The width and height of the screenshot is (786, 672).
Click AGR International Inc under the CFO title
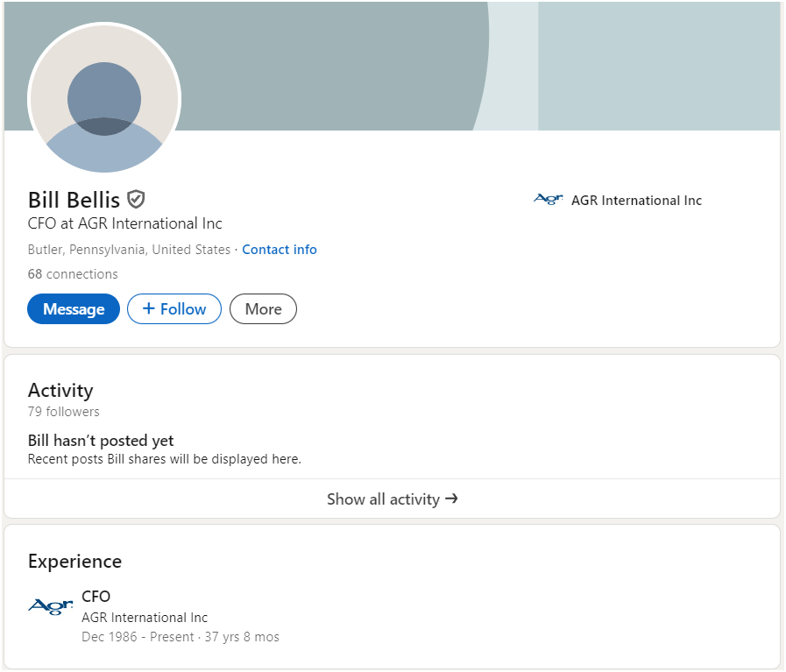pos(145,618)
